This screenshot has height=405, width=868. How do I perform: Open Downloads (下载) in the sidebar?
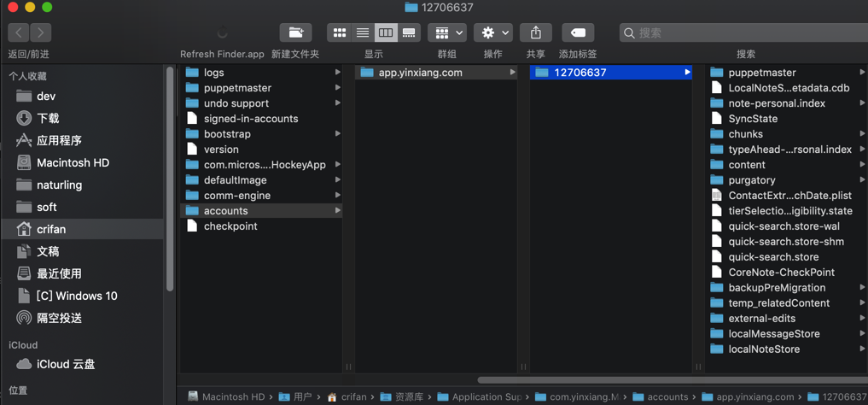[83, 118]
